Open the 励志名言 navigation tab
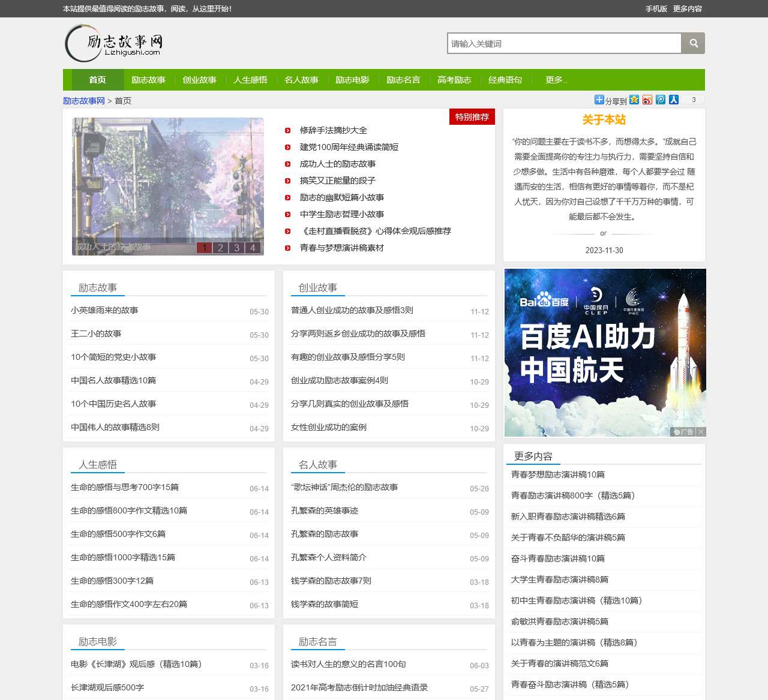The width and height of the screenshot is (768, 700). point(403,80)
